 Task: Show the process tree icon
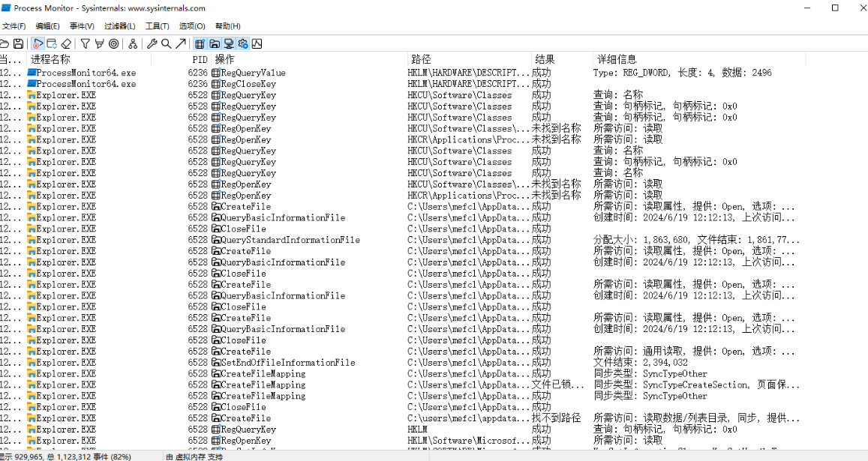[133, 43]
